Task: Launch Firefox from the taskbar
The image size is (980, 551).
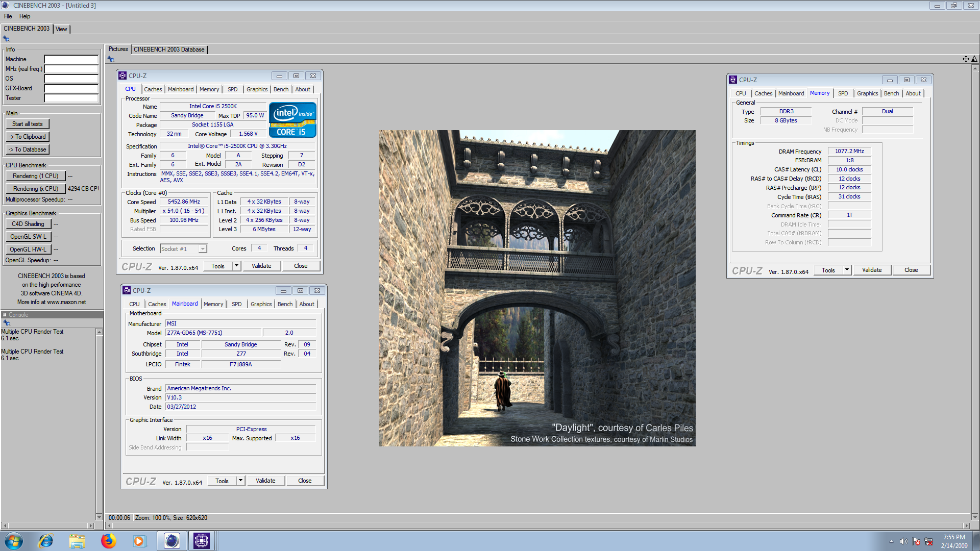Action: point(108,541)
